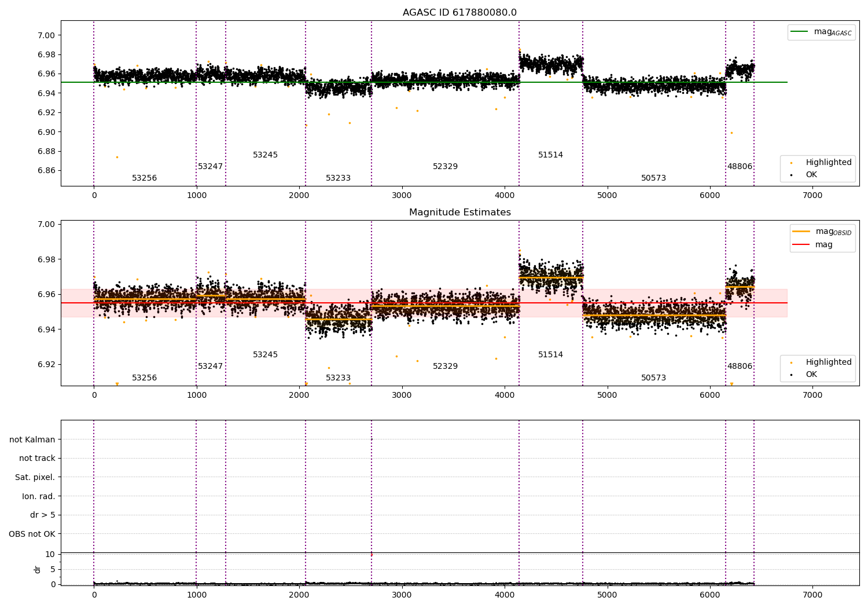Click OBSID label 51514 in the top plot
This screenshot has width=868, height=608.
[x=550, y=155]
